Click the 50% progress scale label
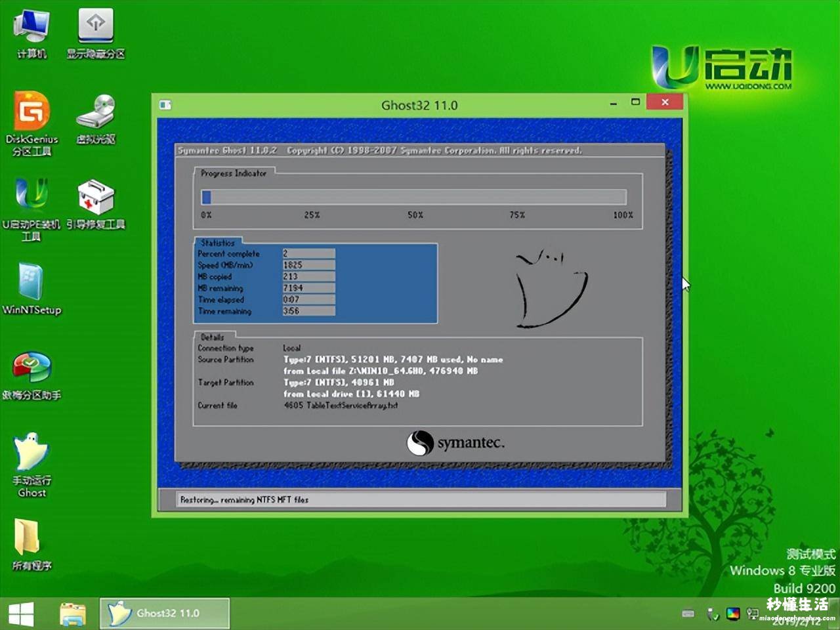 [415, 215]
